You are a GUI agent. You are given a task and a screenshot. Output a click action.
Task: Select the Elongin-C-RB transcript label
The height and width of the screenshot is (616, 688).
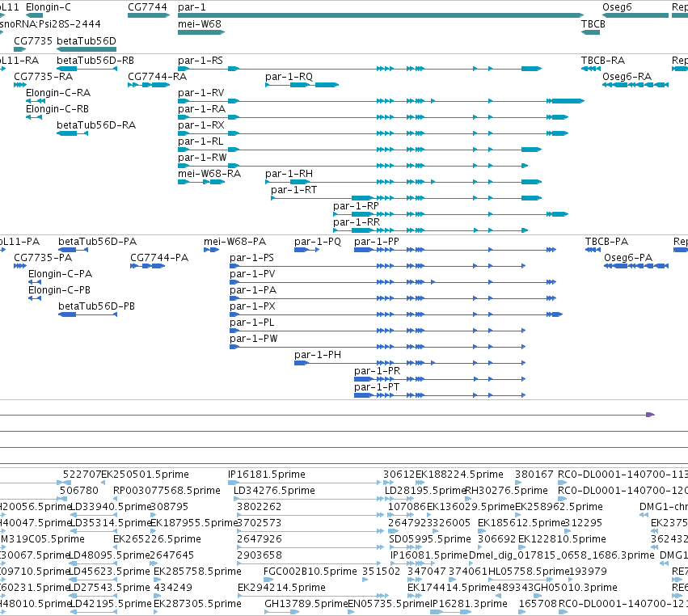pos(57,109)
